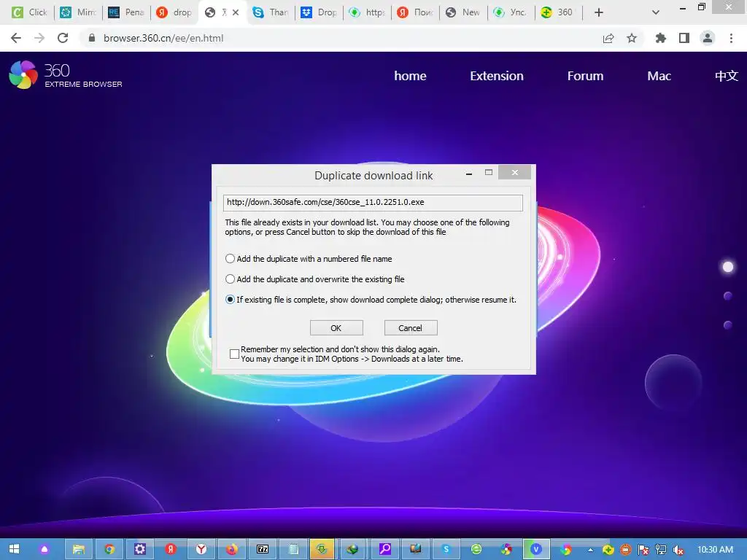Open Google Chrome from taskbar
This screenshot has height=560, width=747.
pyautogui.click(x=109, y=549)
